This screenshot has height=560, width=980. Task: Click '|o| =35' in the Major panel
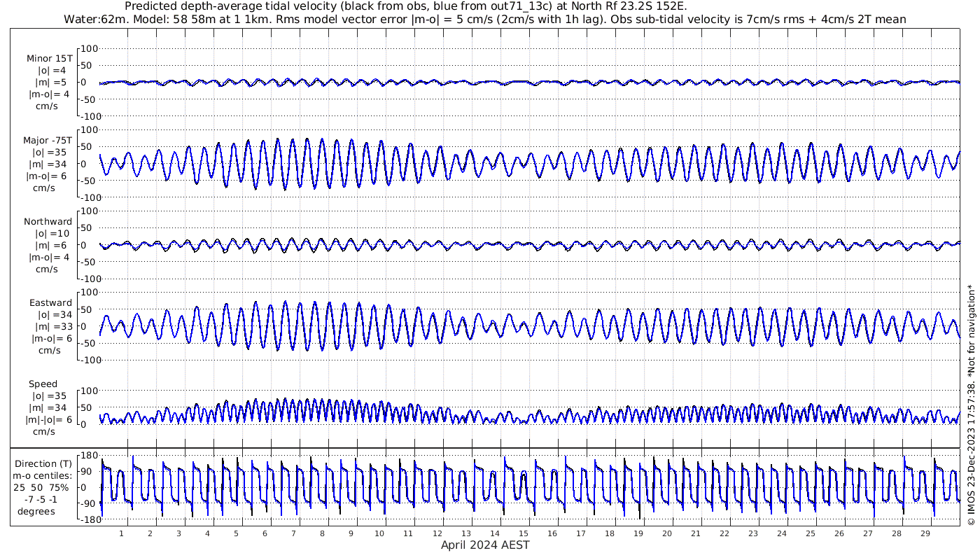tap(49, 152)
